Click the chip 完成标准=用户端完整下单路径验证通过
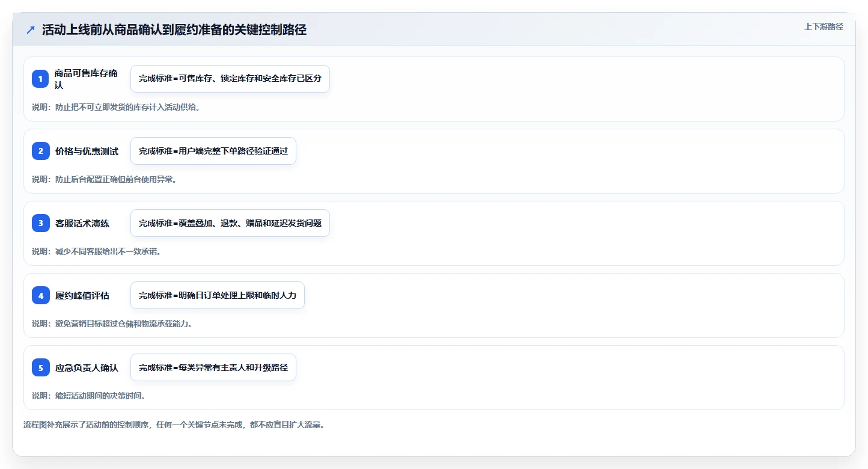 (213, 151)
